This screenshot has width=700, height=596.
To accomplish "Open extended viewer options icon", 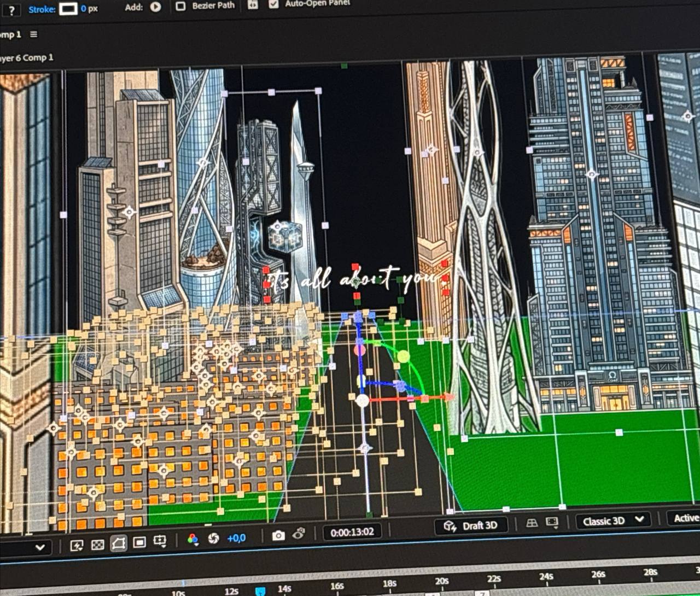I will (x=552, y=522).
